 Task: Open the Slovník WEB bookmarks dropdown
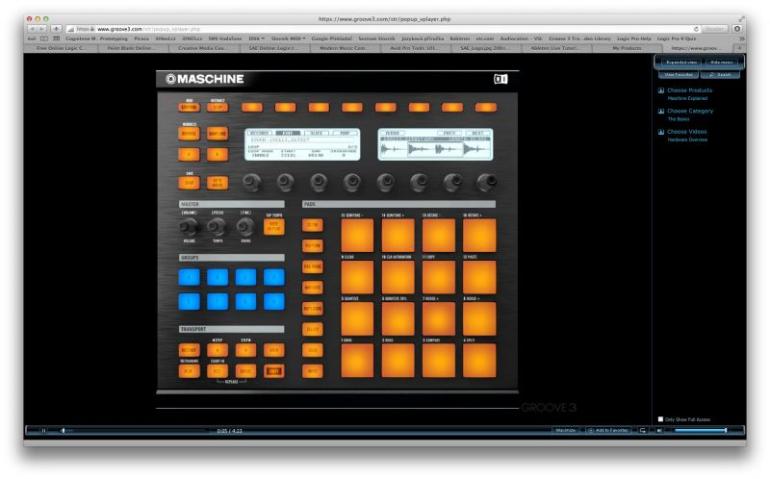[x=288, y=38]
